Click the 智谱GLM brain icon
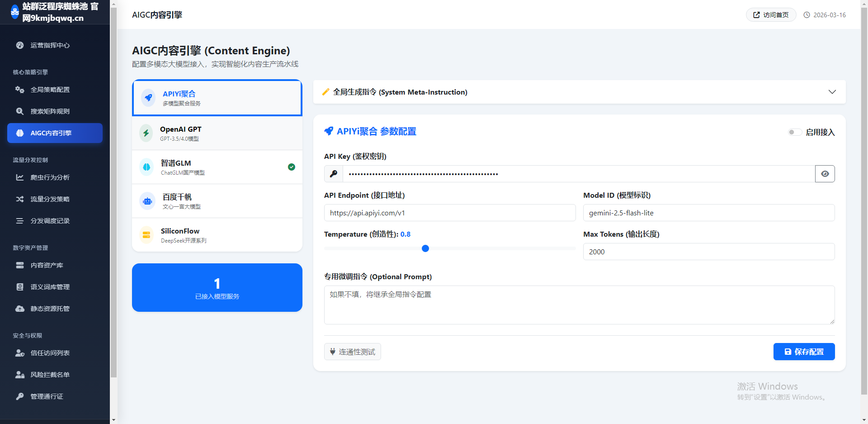The image size is (868, 424). 146,167
